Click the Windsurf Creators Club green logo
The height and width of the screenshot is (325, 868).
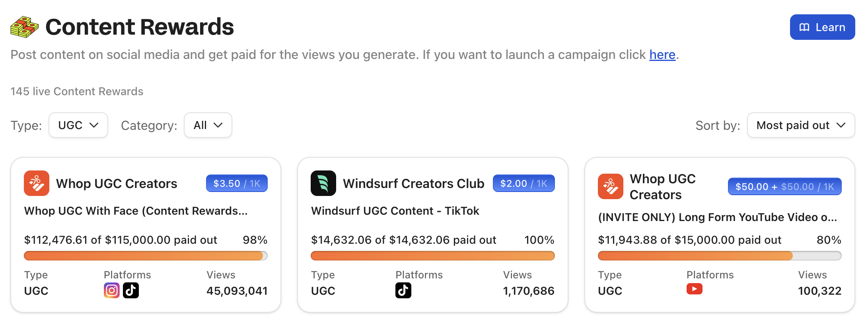pyautogui.click(x=323, y=183)
